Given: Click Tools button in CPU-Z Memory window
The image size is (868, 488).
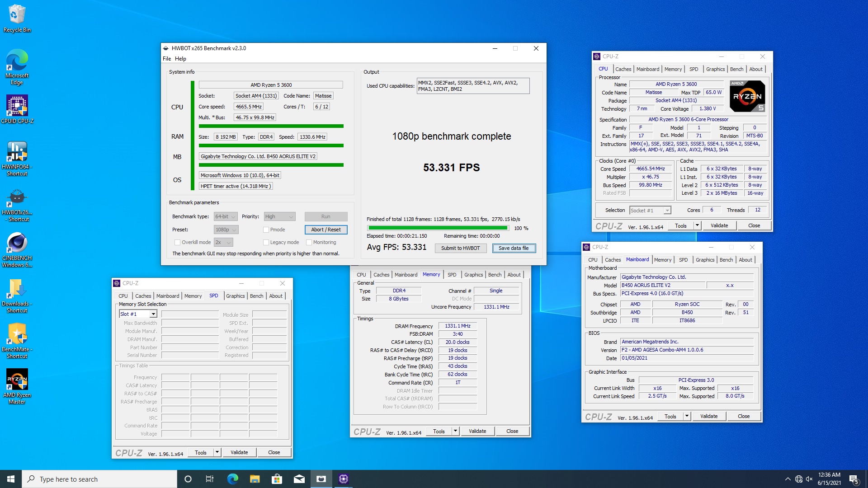Looking at the screenshot, I should (439, 431).
